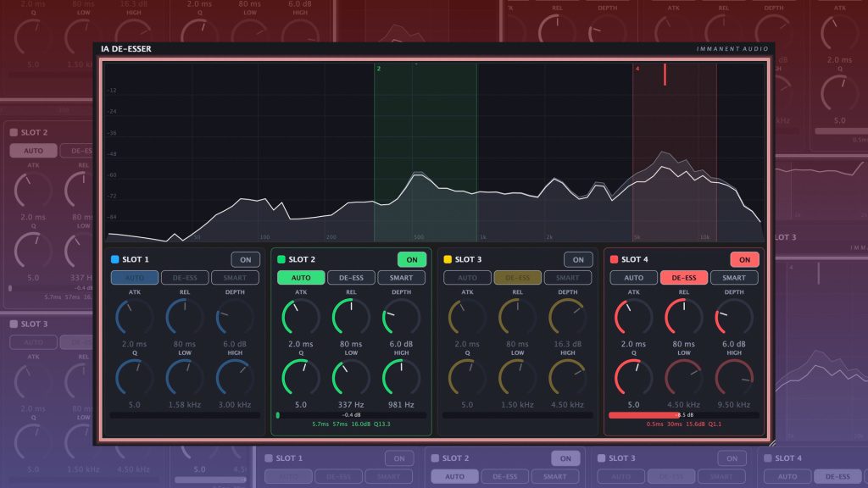Click Slot 1 value 1.58 kHz
This screenshot has height=488, width=868.
(185, 404)
